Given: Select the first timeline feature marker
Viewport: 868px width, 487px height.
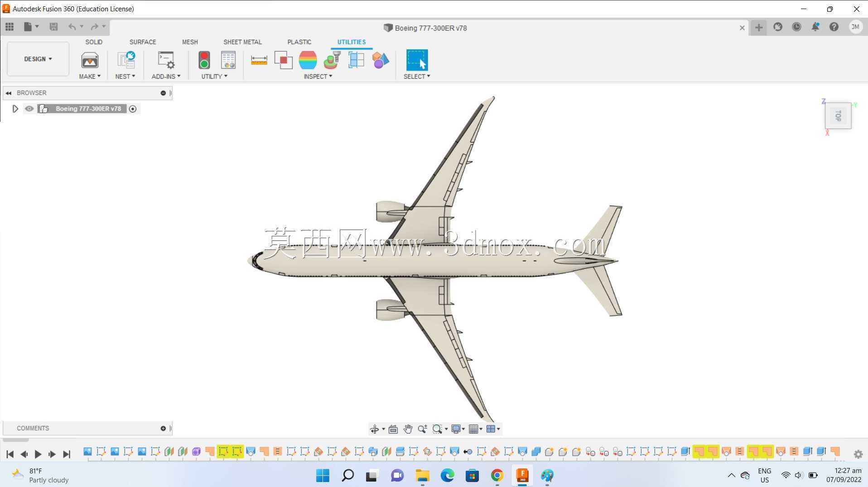Looking at the screenshot, I should click(87, 451).
